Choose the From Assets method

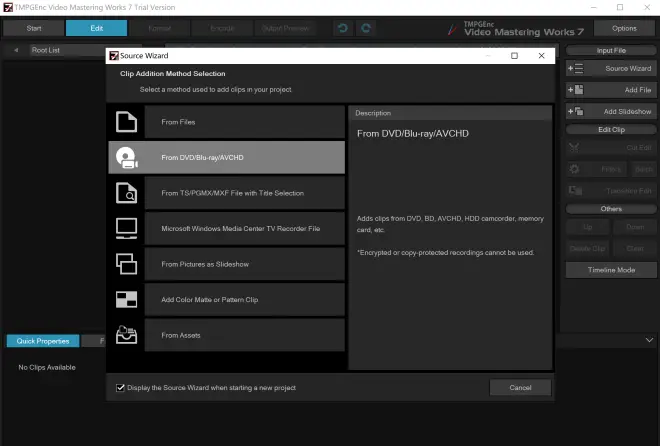pyautogui.click(x=245, y=335)
